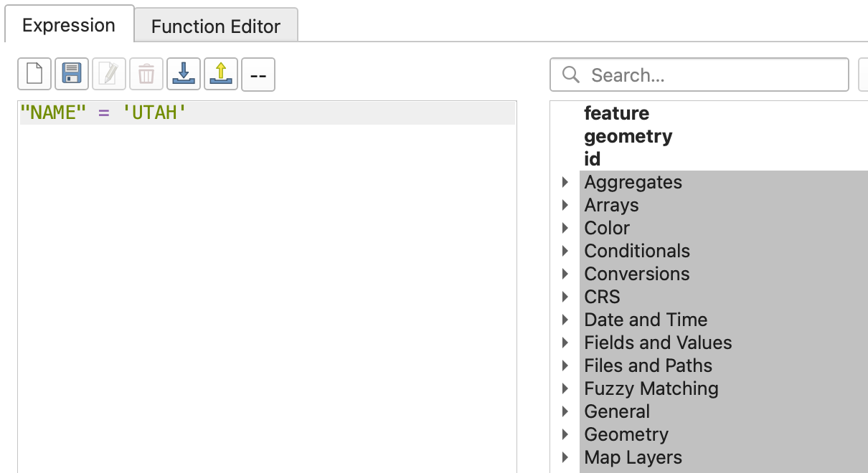The height and width of the screenshot is (473, 868).
Task: Click the Conditionals category label
Action: pyautogui.click(x=637, y=251)
